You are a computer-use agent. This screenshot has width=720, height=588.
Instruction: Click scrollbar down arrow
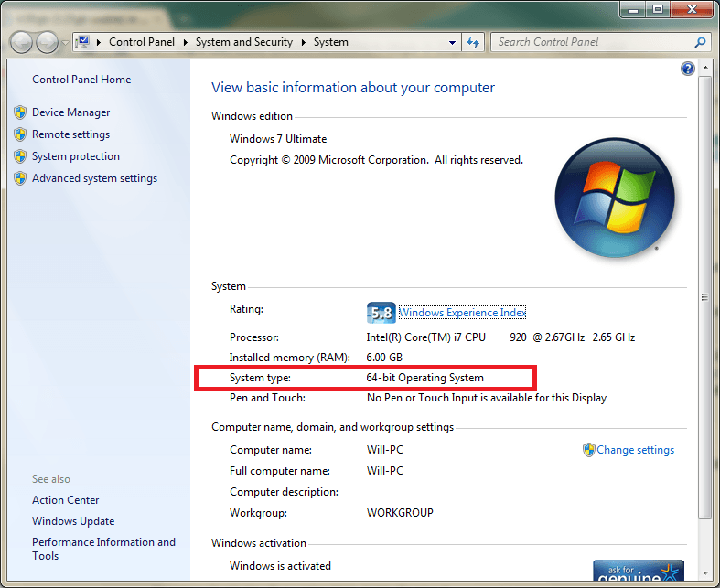[705, 572]
